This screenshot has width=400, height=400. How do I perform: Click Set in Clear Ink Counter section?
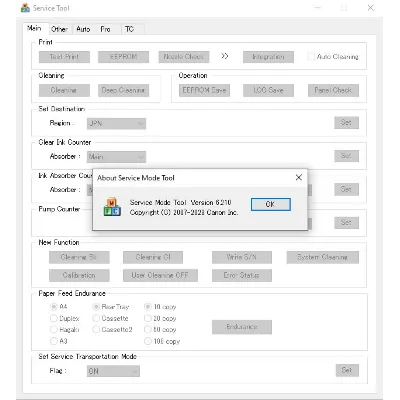tap(347, 156)
